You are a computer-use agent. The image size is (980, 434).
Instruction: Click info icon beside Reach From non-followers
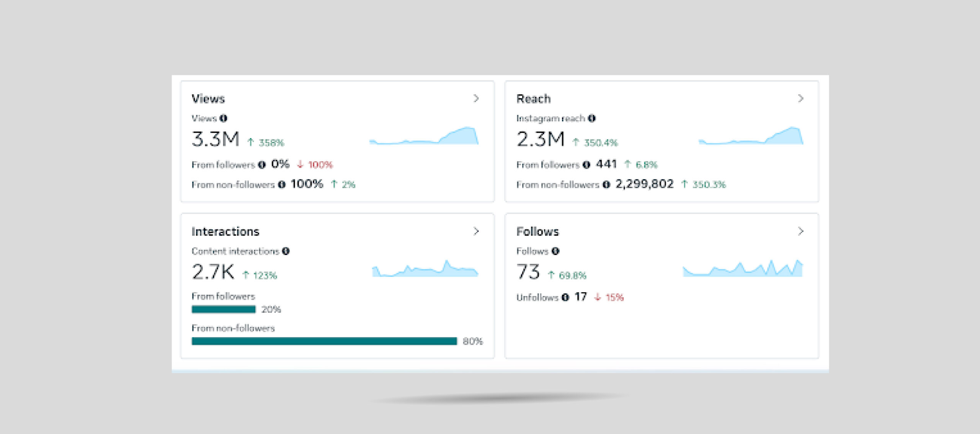coord(606,185)
